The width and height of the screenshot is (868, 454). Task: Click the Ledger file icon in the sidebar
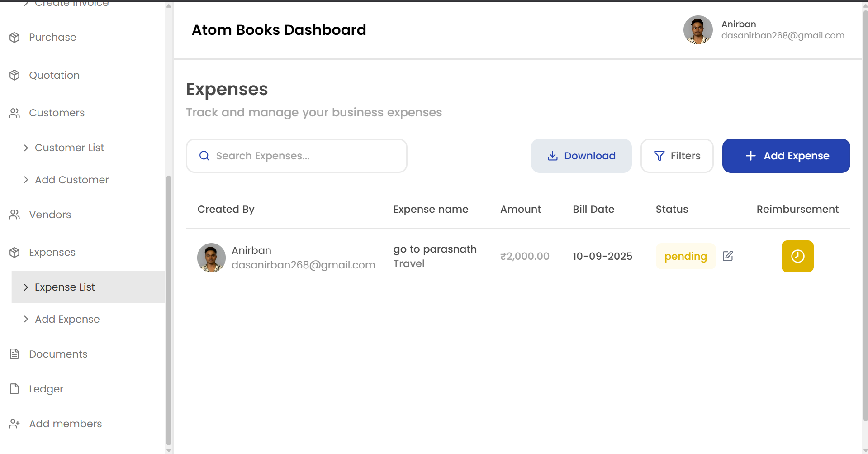[x=14, y=389]
